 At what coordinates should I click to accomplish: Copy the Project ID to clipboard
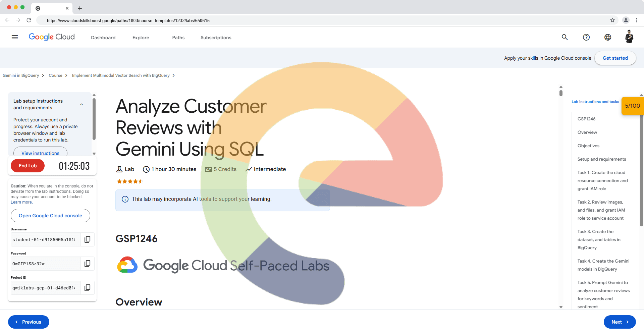[x=87, y=288]
